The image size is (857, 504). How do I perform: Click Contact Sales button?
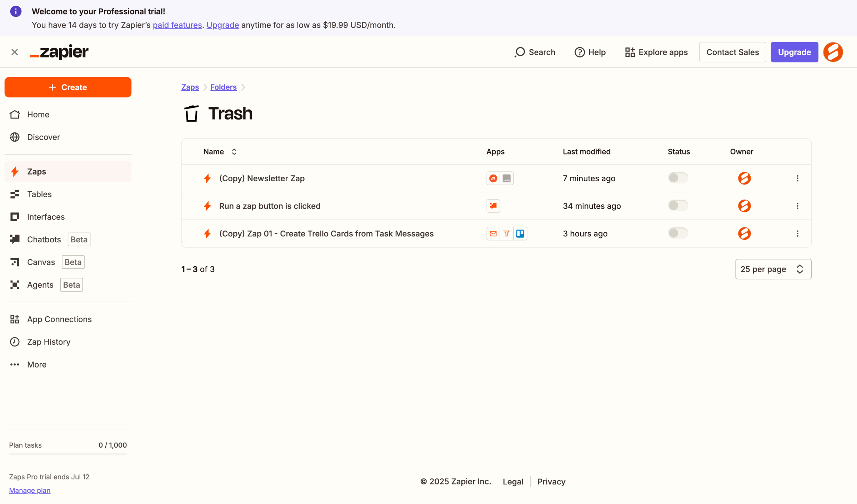pyautogui.click(x=732, y=52)
